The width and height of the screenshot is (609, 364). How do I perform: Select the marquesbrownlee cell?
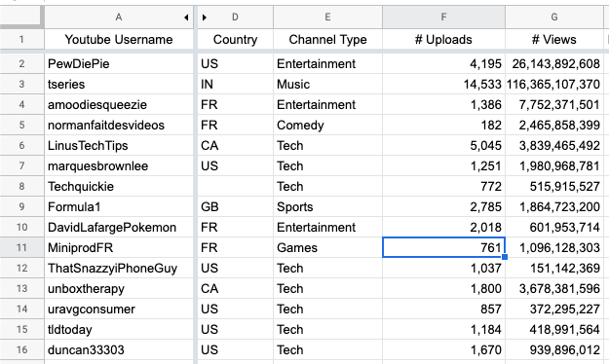click(x=119, y=165)
